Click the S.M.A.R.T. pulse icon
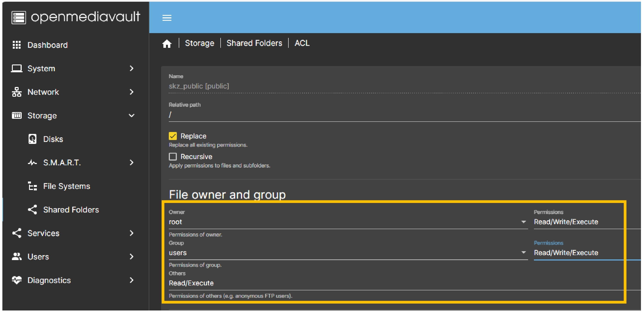Screen dimensions: 644x312 tap(33, 163)
